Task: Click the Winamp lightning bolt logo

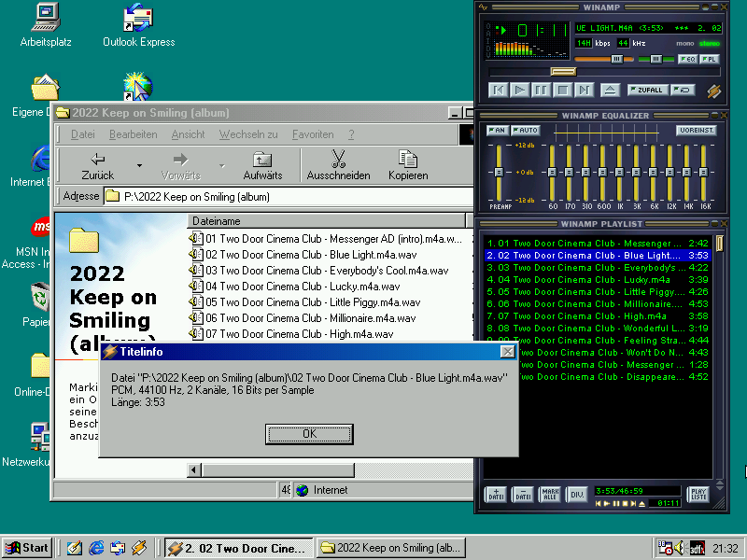Action: coord(713,91)
